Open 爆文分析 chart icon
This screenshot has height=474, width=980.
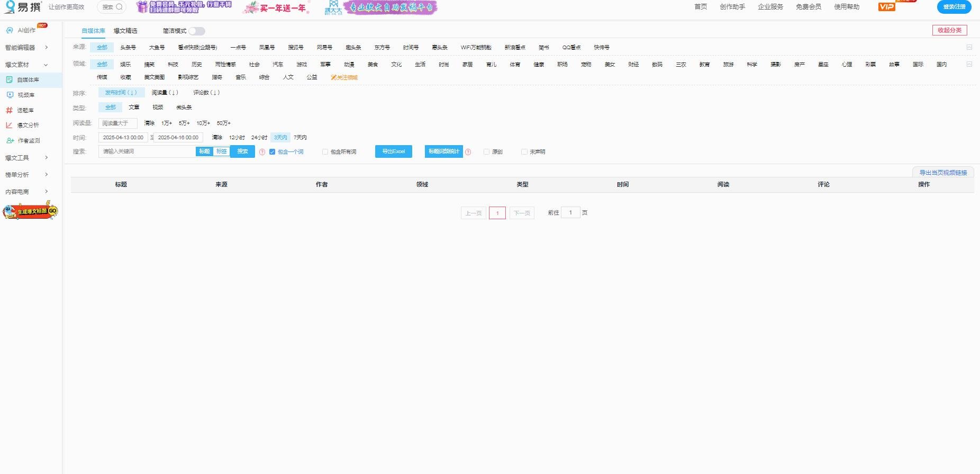(9, 125)
